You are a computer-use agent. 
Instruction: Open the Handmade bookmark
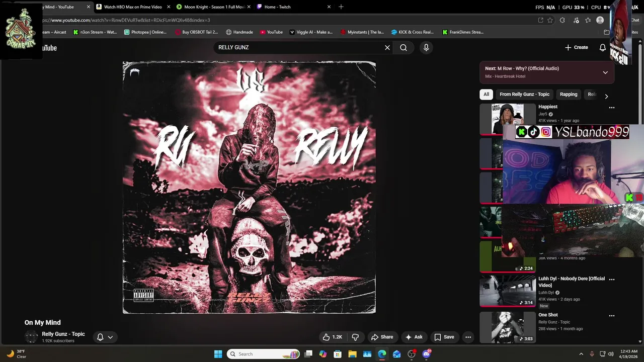click(x=239, y=32)
